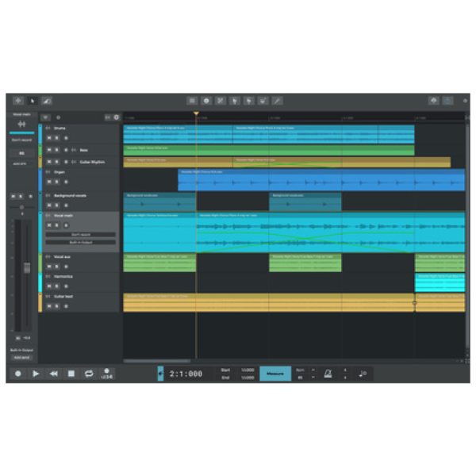Start recording with the transport record button
Viewport: 476px width, 476px height.
[18, 374]
